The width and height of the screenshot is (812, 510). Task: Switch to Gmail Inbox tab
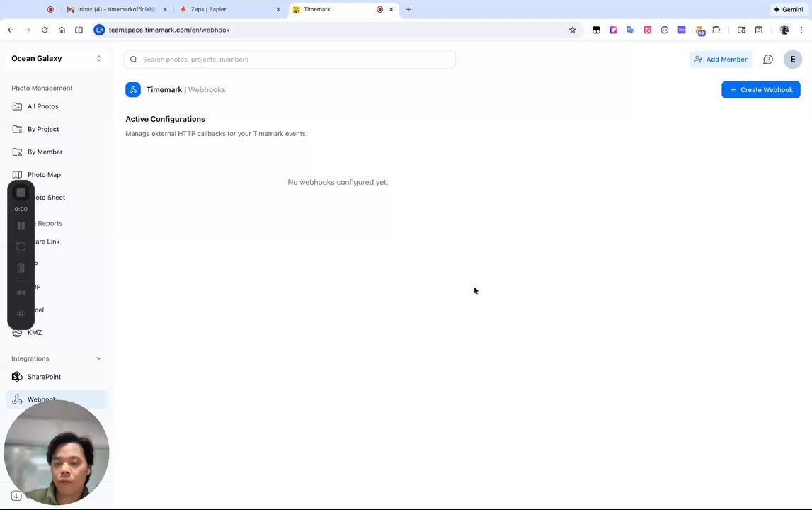116,9
